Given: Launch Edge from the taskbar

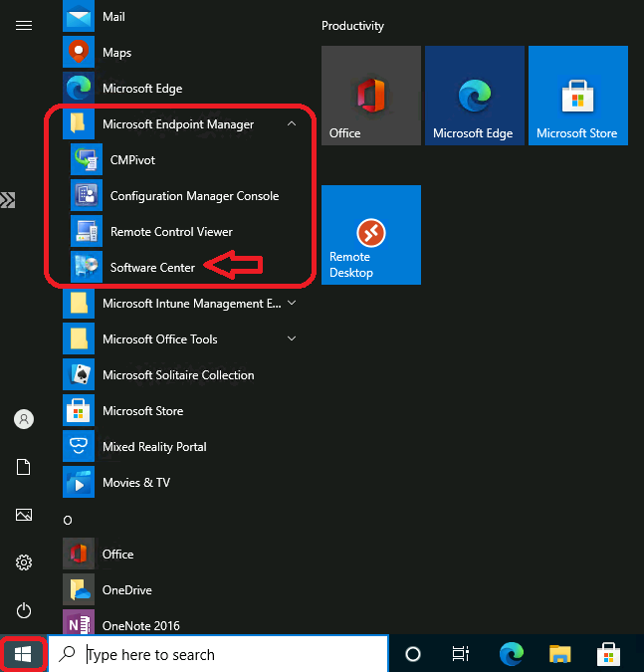Looking at the screenshot, I should point(512,654).
